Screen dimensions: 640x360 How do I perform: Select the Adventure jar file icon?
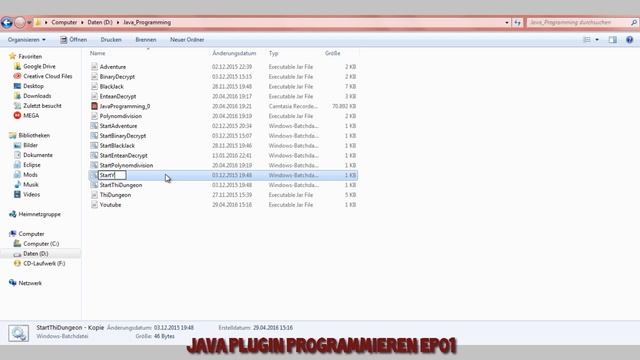pyautogui.click(x=94, y=67)
